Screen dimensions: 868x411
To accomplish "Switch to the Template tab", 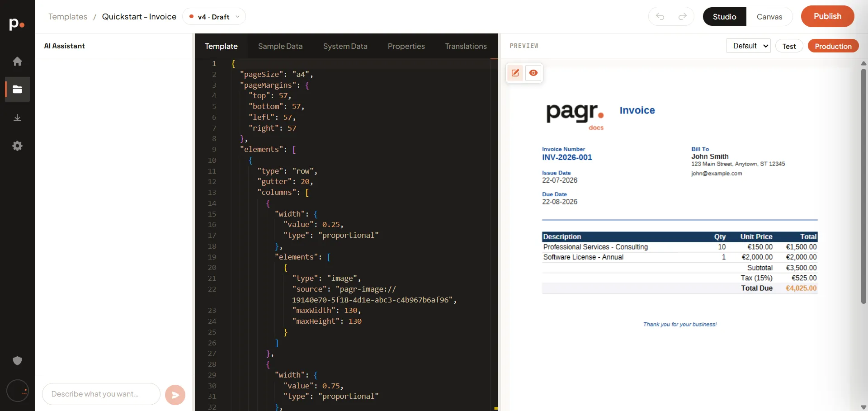I will (221, 46).
